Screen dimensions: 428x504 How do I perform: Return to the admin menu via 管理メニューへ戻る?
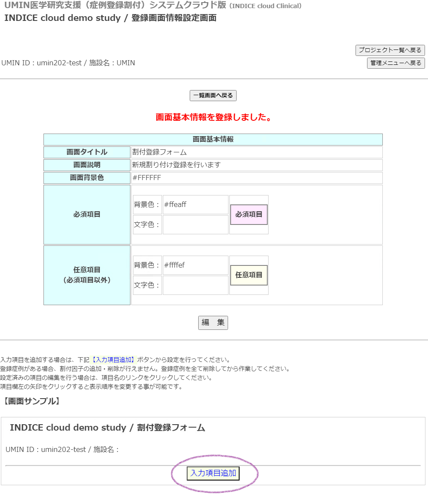396,63
